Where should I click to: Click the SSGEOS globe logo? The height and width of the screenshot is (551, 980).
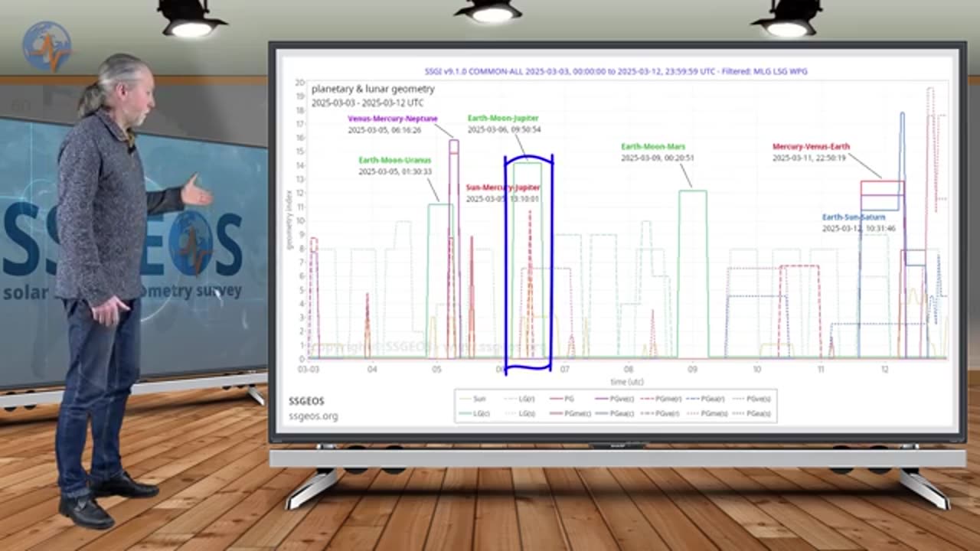click(47, 46)
